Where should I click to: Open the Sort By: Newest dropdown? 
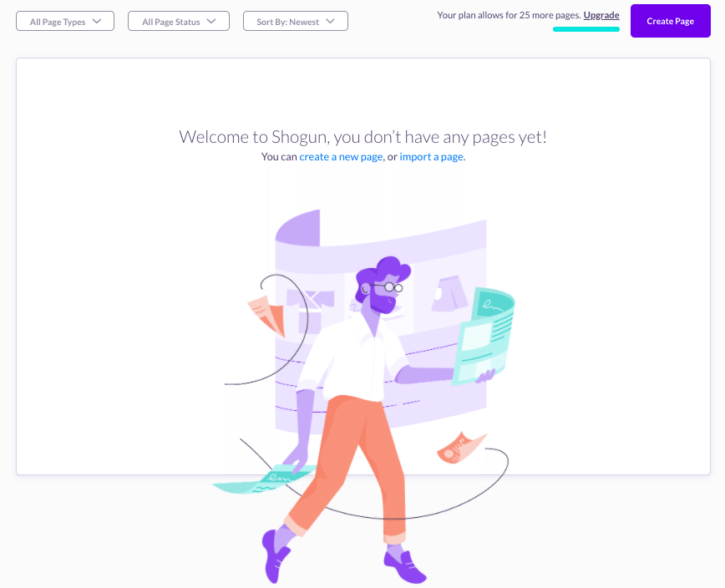coord(296,21)
